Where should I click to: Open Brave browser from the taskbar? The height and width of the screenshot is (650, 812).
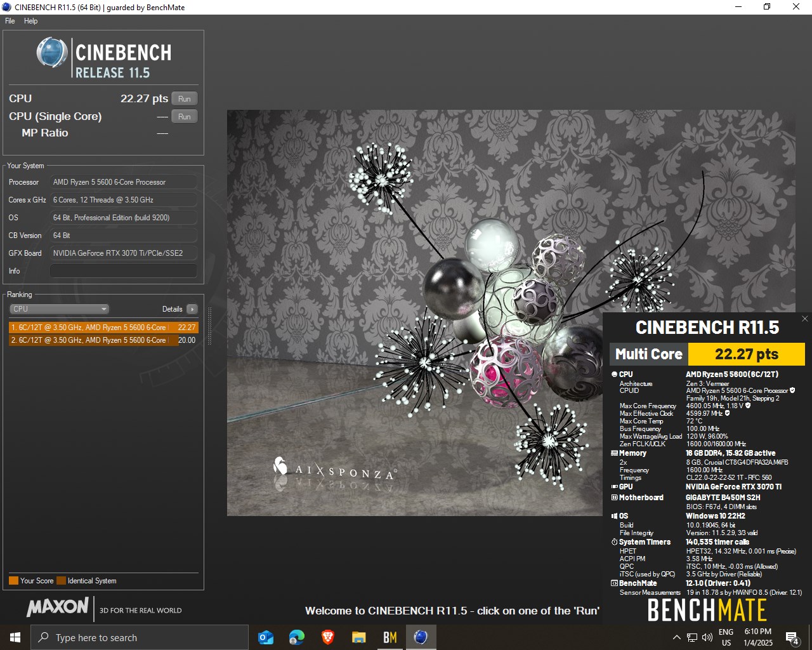[x=328, y=637]
